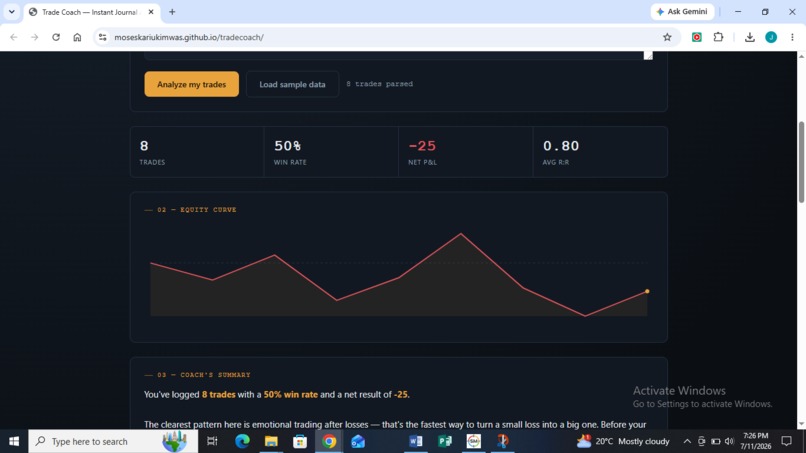806x453 pixels.
Task: Click the 0.80 Avg R:R value
Action: (561, 146)
